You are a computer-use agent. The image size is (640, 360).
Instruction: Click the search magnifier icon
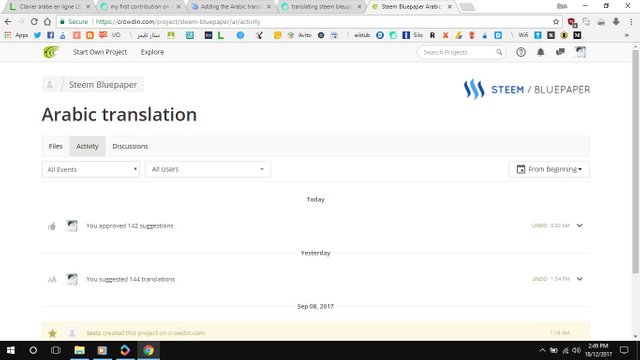click(x=499, y=52)
